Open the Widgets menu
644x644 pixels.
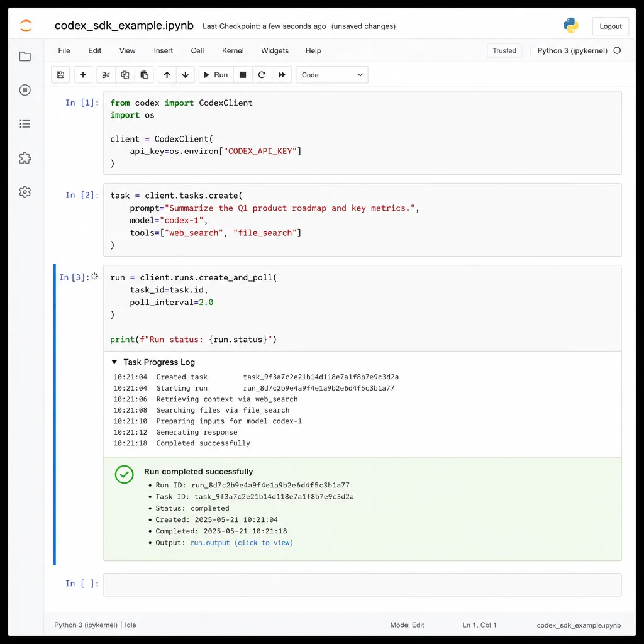click(x=275, y=50)
